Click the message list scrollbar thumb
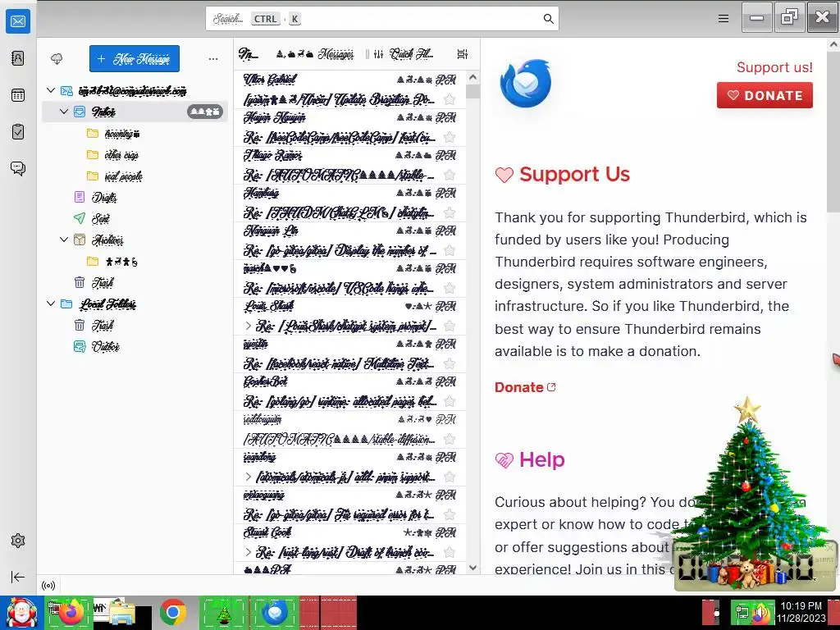The image size is (840, 630). pyautogui.click(x=472, y=92)
